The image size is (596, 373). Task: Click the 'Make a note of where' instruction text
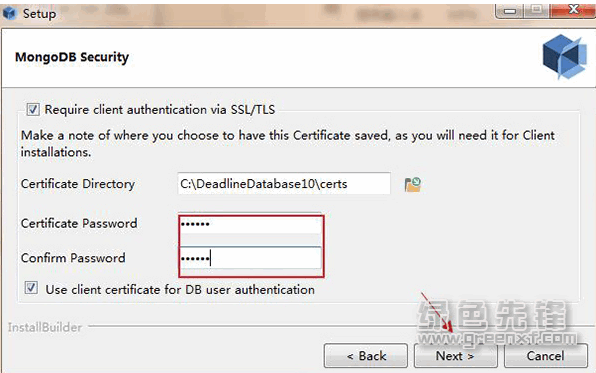288,144
